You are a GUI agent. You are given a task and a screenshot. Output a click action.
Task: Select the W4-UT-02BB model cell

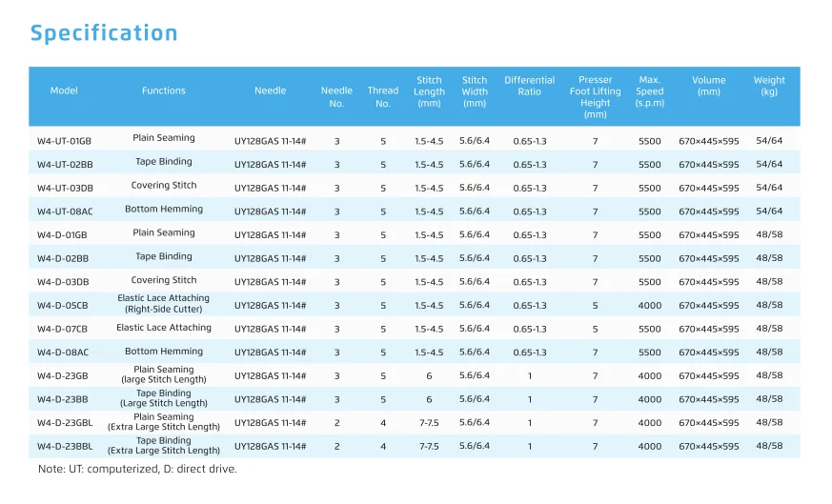click(65, 165)
